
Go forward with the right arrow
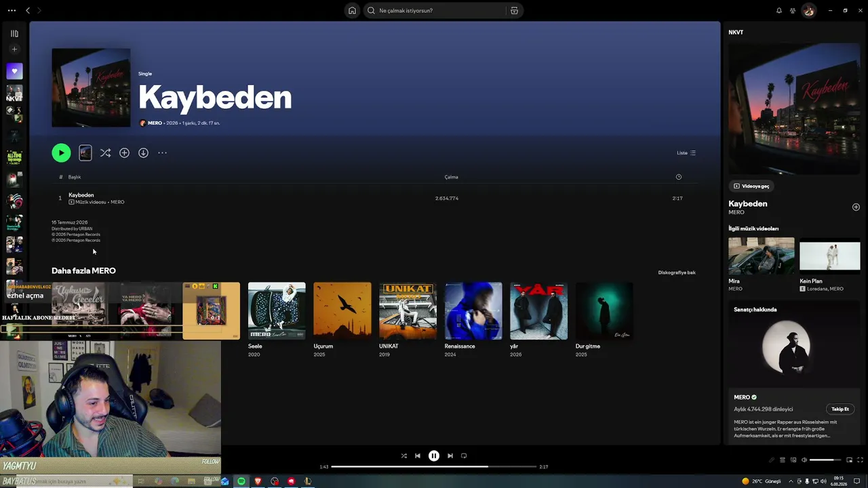(x=39, y=11)
